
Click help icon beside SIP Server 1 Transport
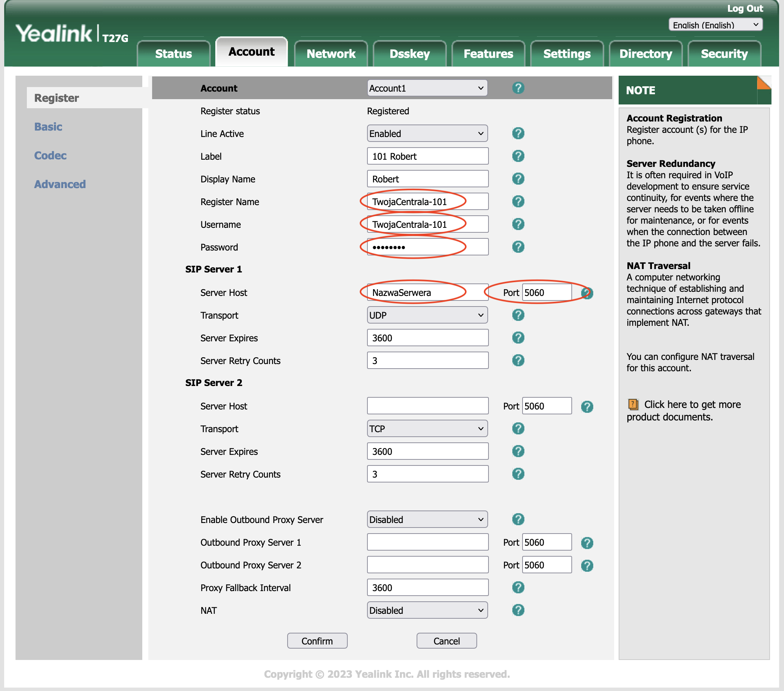[518, 315]
